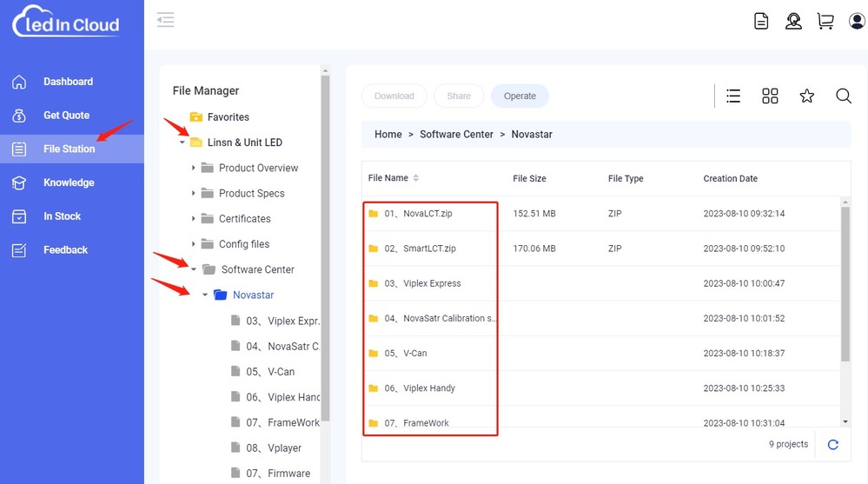
Task: Open the file search magnifier icon
Action: [x=844, y=96]
